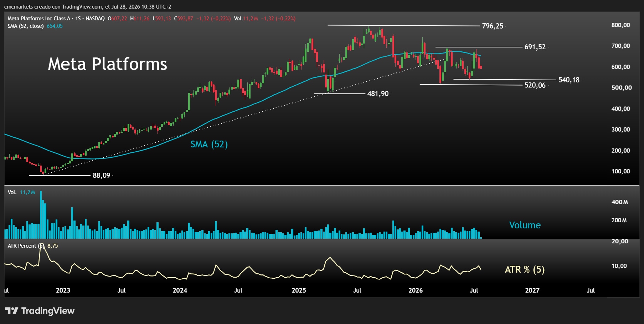644x324 pixels.
Task: Click 600,00 on the price axis
Action: point(621,67)
